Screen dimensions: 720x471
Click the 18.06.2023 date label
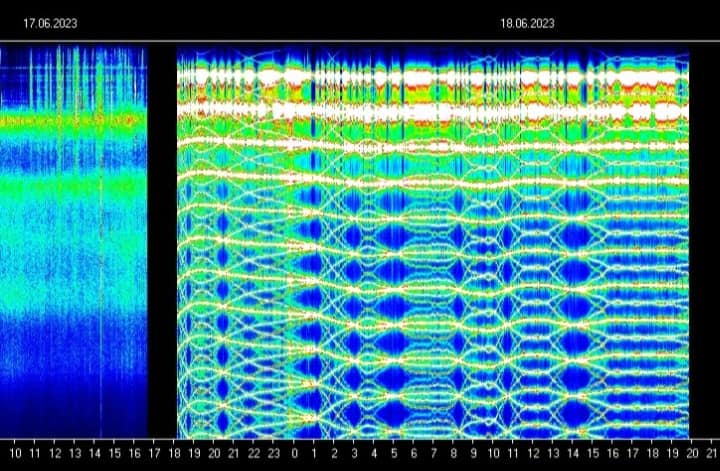pos(527,23)
